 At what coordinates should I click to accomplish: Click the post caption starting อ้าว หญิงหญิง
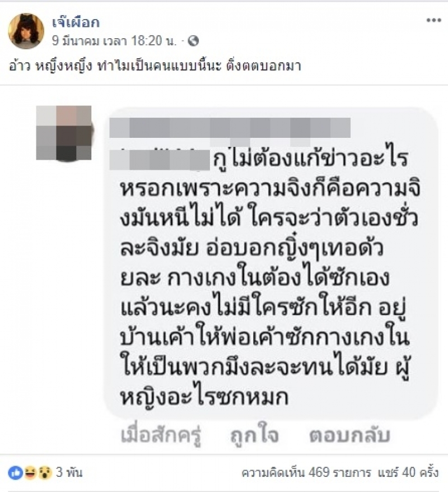coord(155,66)
